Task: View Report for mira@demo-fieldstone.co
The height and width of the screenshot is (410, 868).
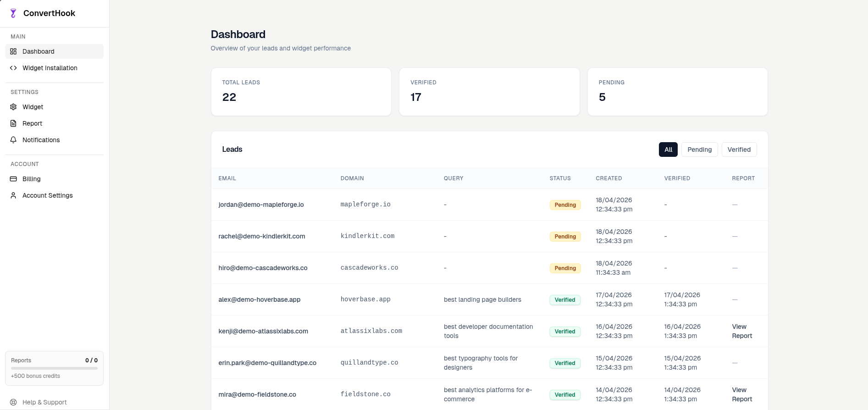Action: pos(742,394)
